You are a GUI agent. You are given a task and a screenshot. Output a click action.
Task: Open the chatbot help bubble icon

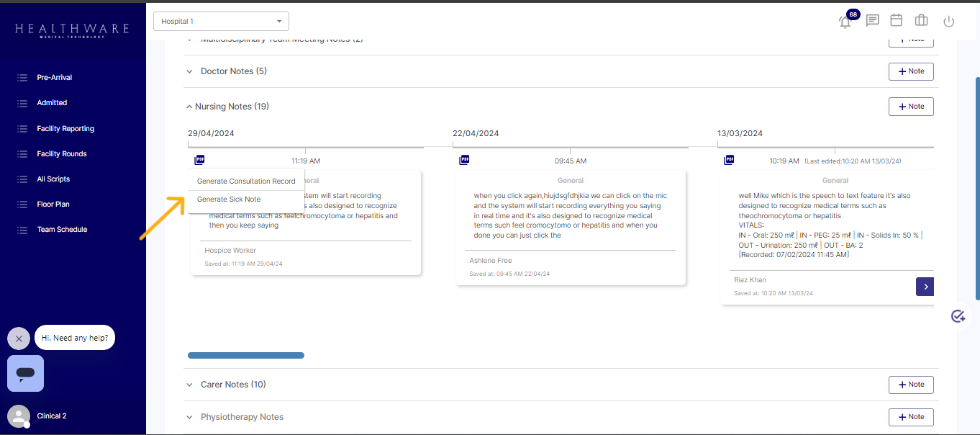pyautogui.click(x=25, y=373)
